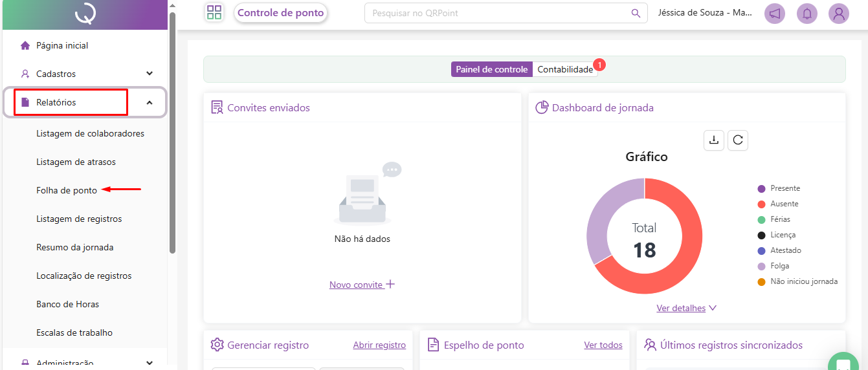Screen dimensions: 868x370
Task: Click the Pesquisar no QRPoint search field
Action: pos(498,13)
